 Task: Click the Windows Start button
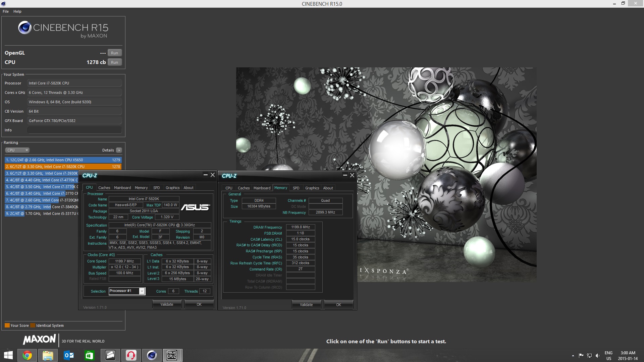pos(8,355)
